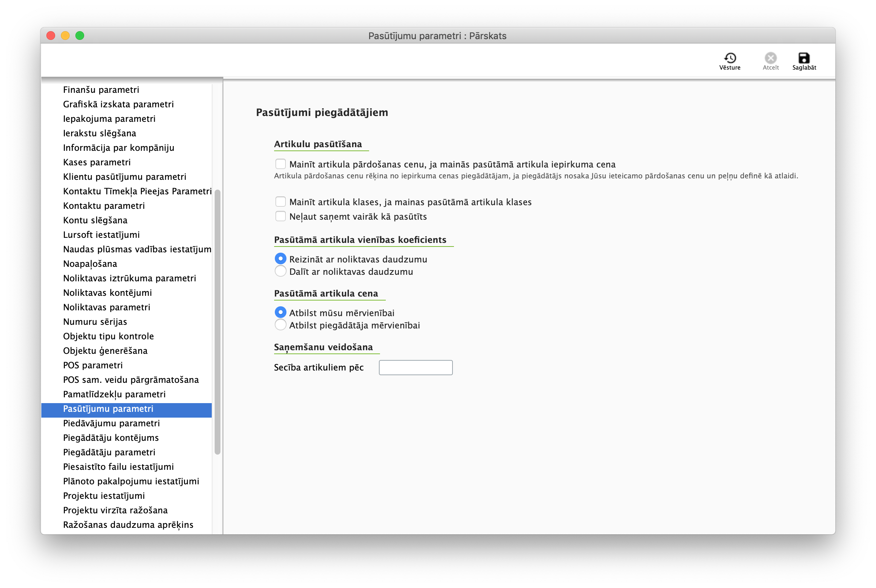
Task: Choose 'Atbilst piegādātāja mērvienībai' radio option
Action: (280, 325)
